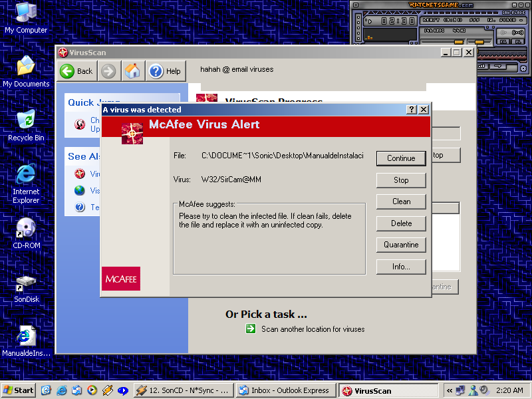
Task: Click the CD-ROM desktop shortcut
Action: coord(26,233)
